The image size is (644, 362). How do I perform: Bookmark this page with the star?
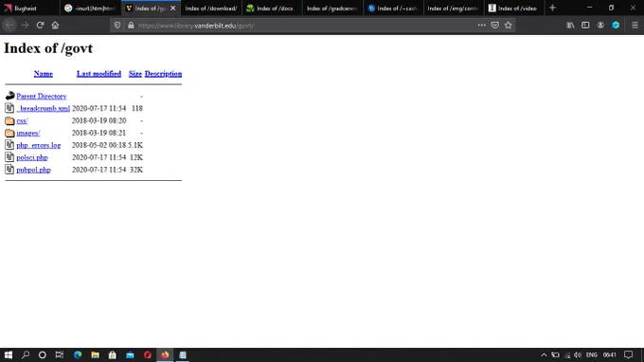(x=509, y=25)
